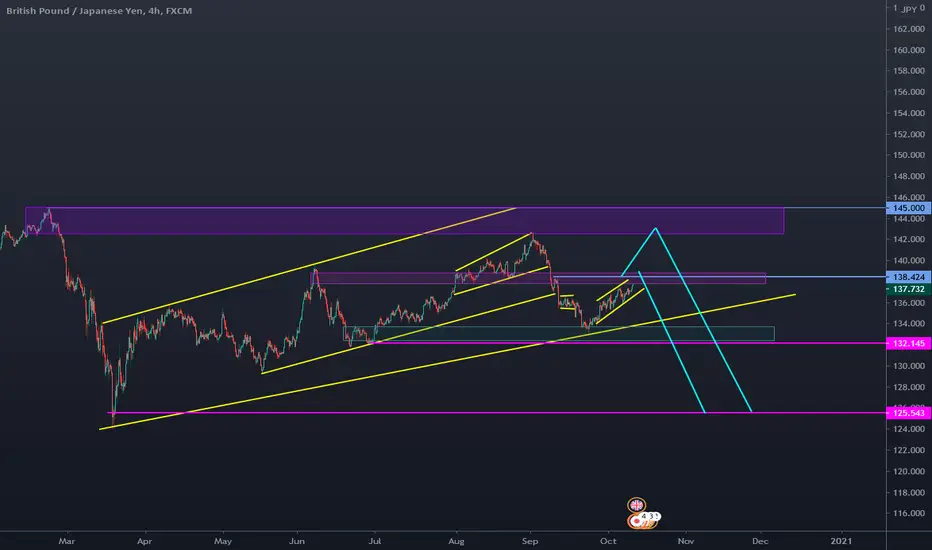The height and width of the screenshot is (550, 932).
Task: Click the Oct label on the time axis
Action: (608, 541)
